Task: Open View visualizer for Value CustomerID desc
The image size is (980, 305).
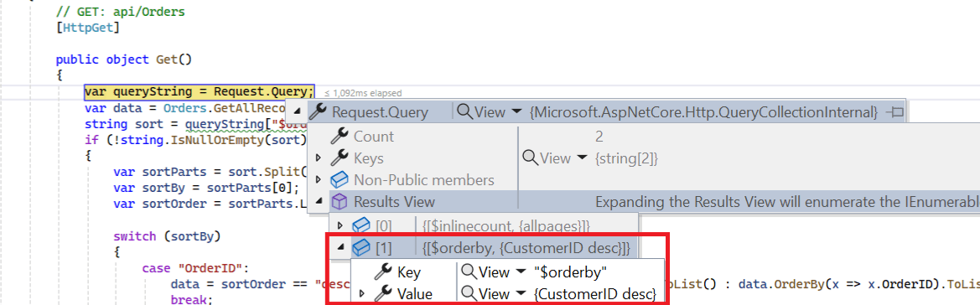Action: (485, 293)
